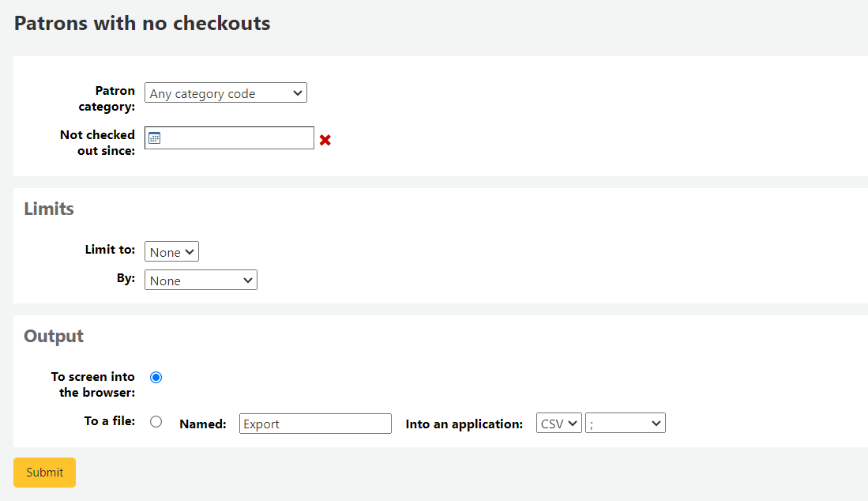
Task: Expand the 'By' dropdown under Limits
Action: click(201, 280)
